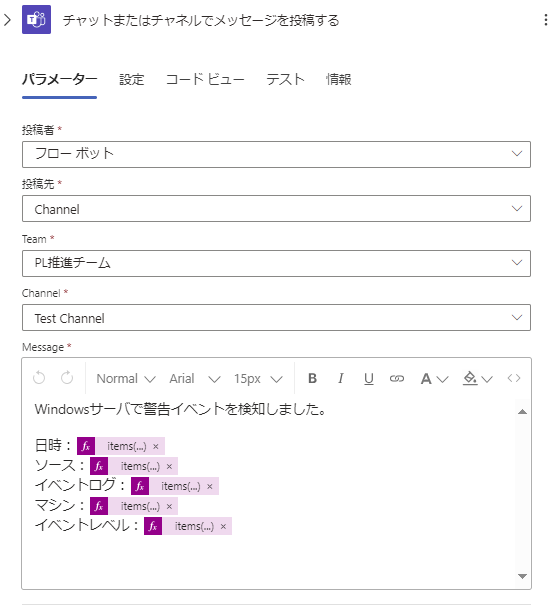Image resolution: width=554 pixels, height=612 pixels.
Task: Switch to the パラメーター tab
Action: [59, 79]
